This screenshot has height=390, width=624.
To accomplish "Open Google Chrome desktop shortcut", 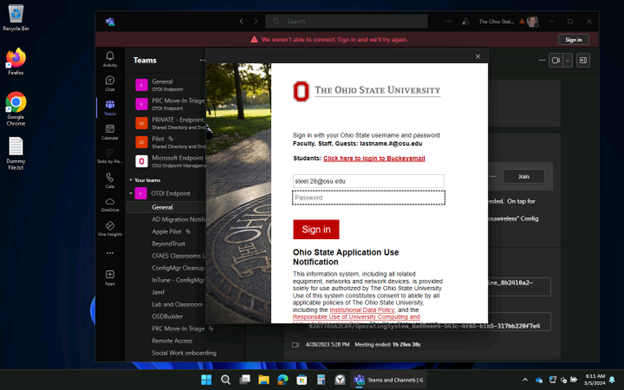I will point(16,109).
